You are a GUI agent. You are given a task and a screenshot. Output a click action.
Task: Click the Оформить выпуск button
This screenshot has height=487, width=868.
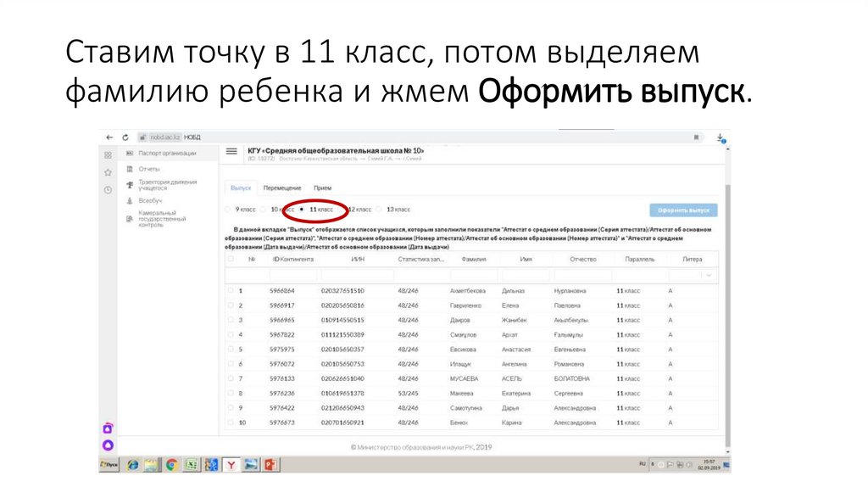pyautogui.click(x=684, y=210)
